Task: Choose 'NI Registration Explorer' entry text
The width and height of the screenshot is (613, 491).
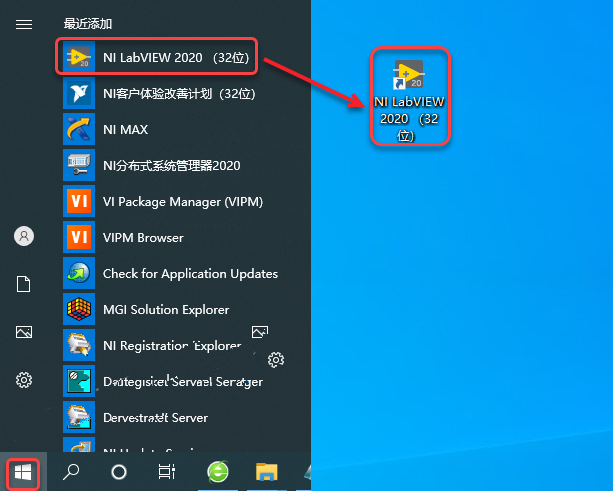Action: point(172,346)
